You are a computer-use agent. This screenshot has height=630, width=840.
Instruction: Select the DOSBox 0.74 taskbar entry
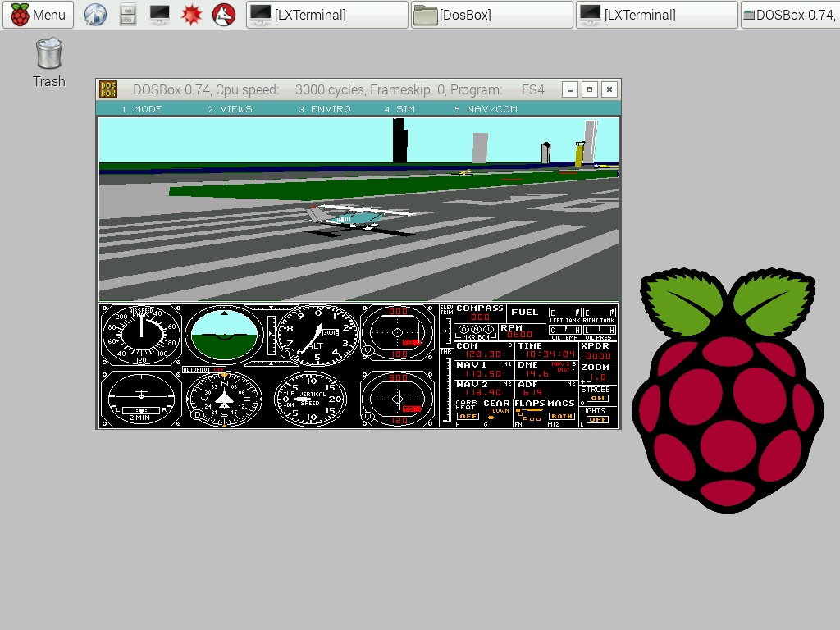(x=790, y=15)
